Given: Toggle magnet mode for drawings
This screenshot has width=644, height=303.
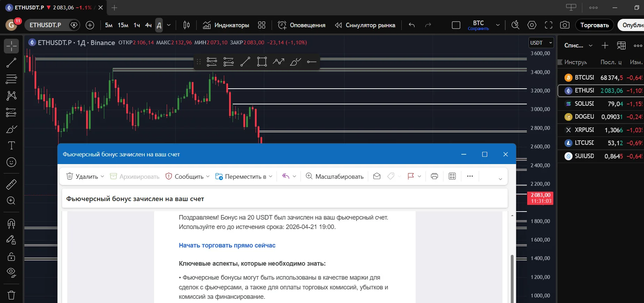Looking at the screenshot, I should [11, 223].
